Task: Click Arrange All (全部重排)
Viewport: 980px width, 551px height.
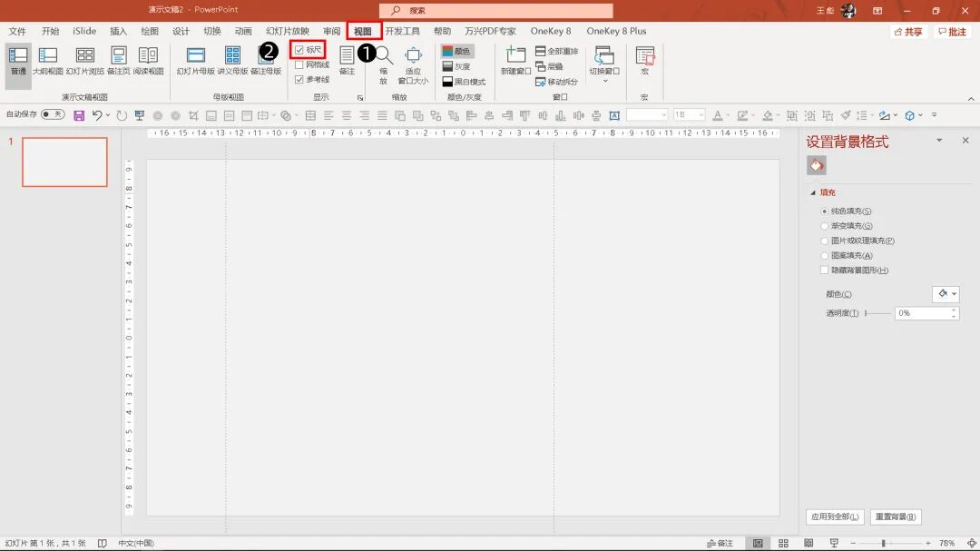Action: (x=557, y=51)
